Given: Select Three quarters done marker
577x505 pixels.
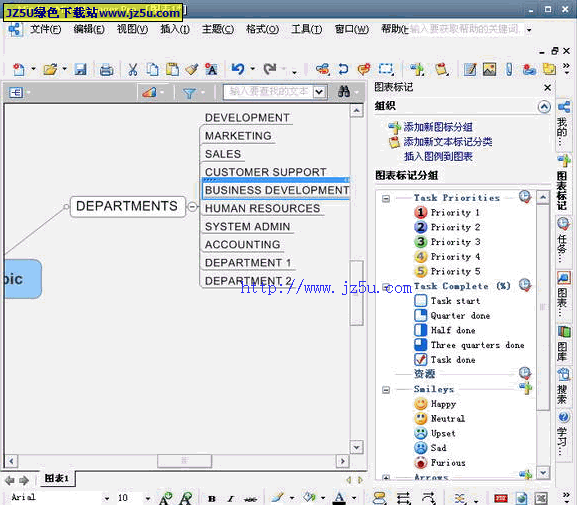Looking at the screenshot, I should click(x=421, y=345).
